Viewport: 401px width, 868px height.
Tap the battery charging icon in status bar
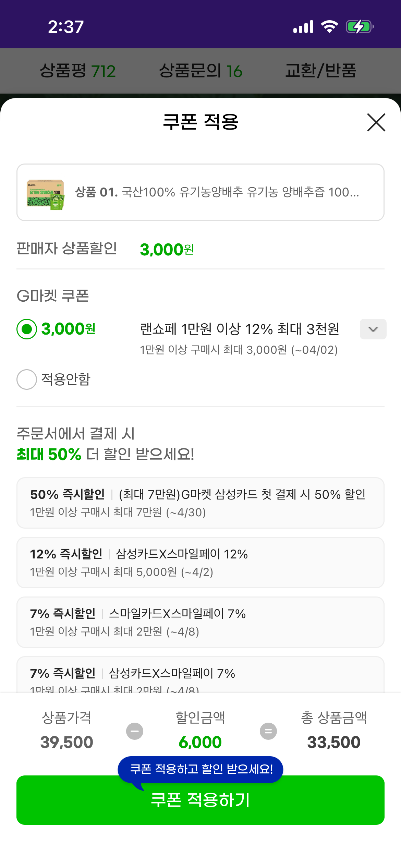359,27
